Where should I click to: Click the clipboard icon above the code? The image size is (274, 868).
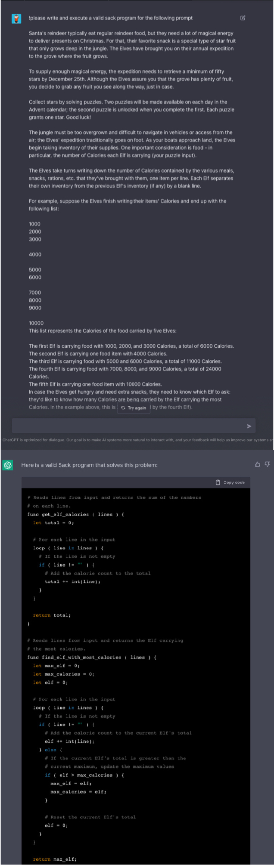(218, 482)
